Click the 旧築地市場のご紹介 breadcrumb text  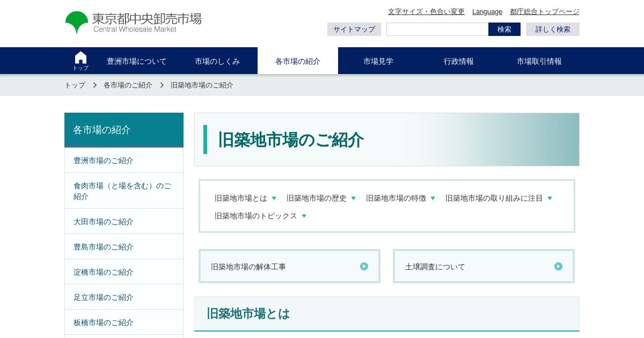point(202,85)
